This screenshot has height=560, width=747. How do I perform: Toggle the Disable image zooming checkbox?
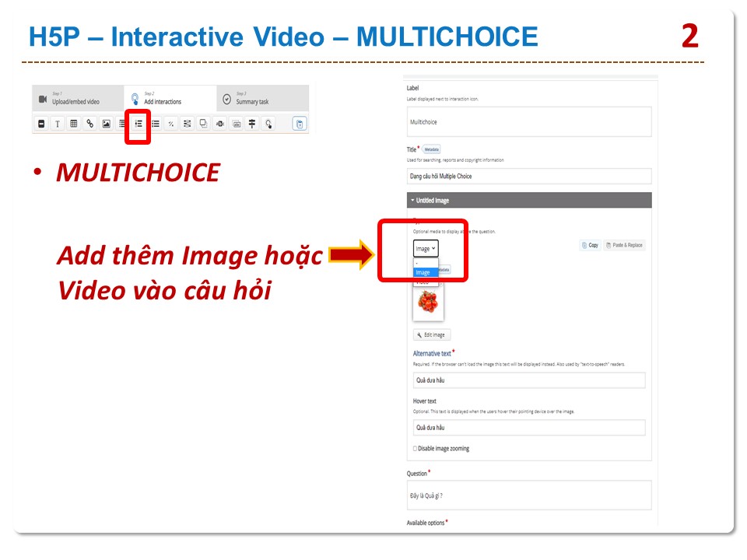tap(415, 449)
